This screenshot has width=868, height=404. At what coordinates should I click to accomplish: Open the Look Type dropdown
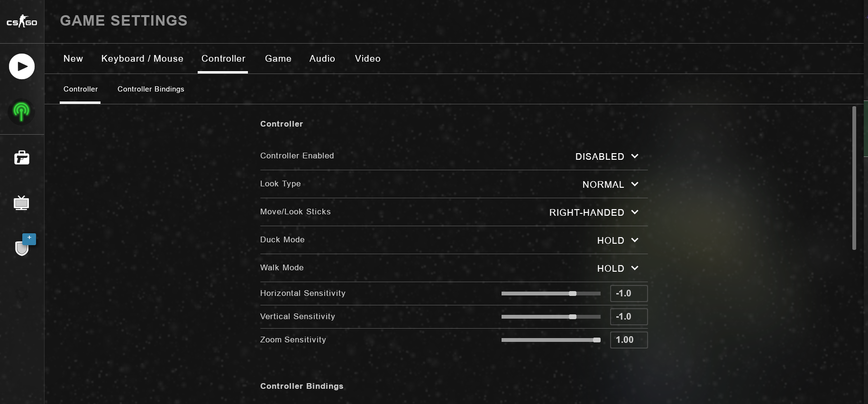tap(610, 184)
